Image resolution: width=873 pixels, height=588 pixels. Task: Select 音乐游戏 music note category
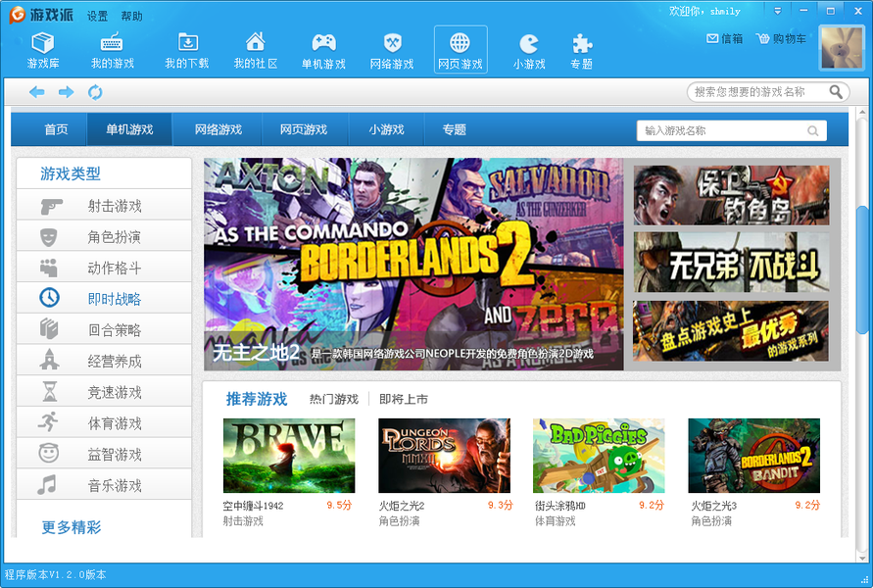click(104, 485)
